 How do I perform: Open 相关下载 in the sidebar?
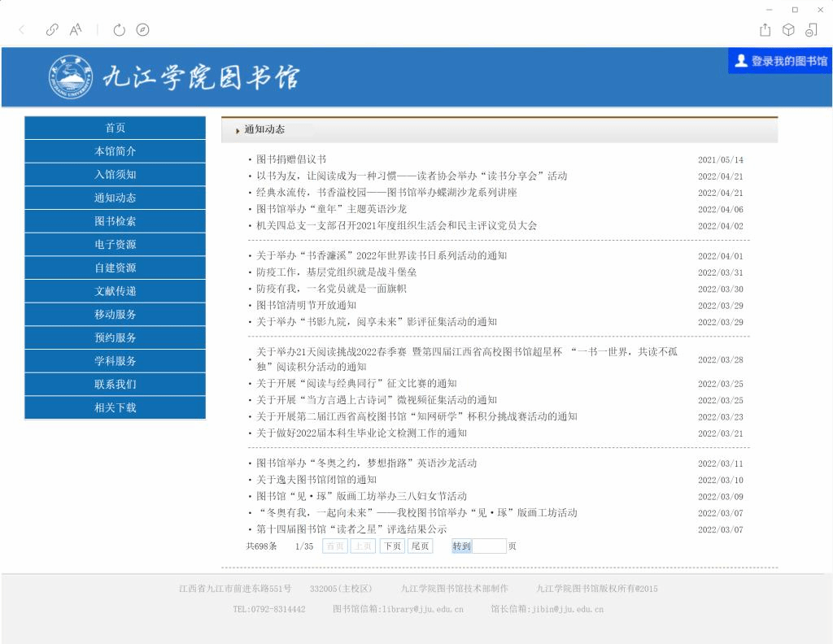tap(115, 408)
